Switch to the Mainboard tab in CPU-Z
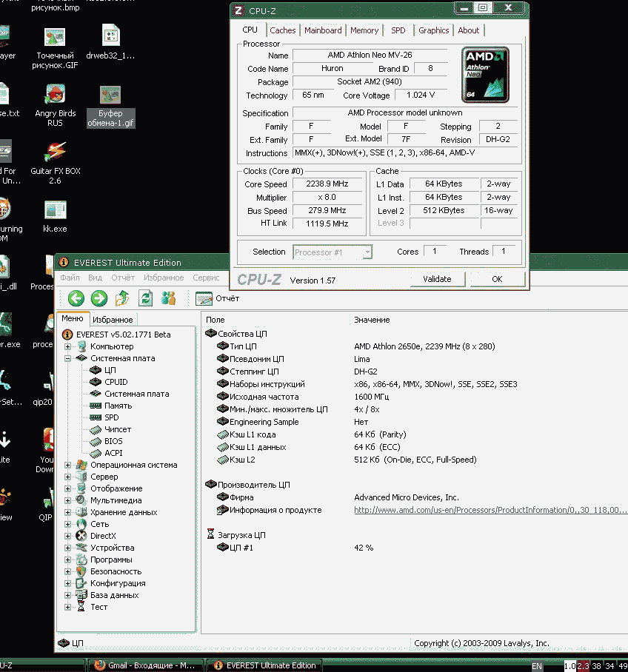Screen dimensions: 628x672 pos(323,30)
